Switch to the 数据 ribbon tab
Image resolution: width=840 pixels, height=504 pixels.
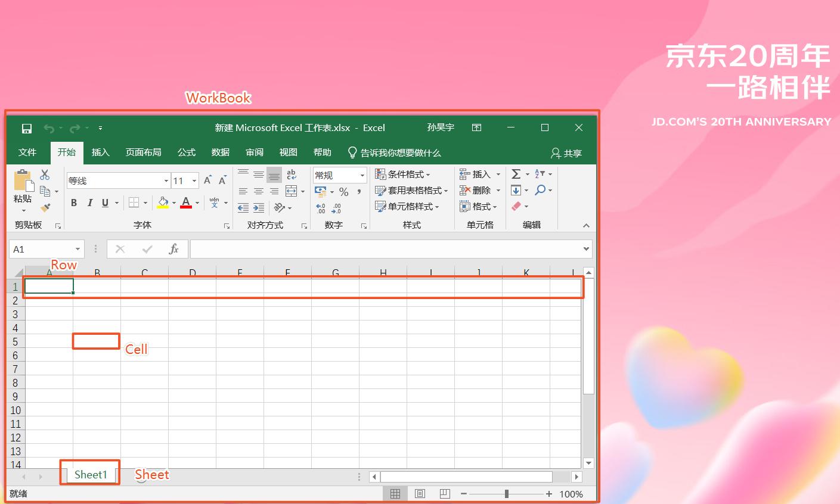(x=220, y=153)
